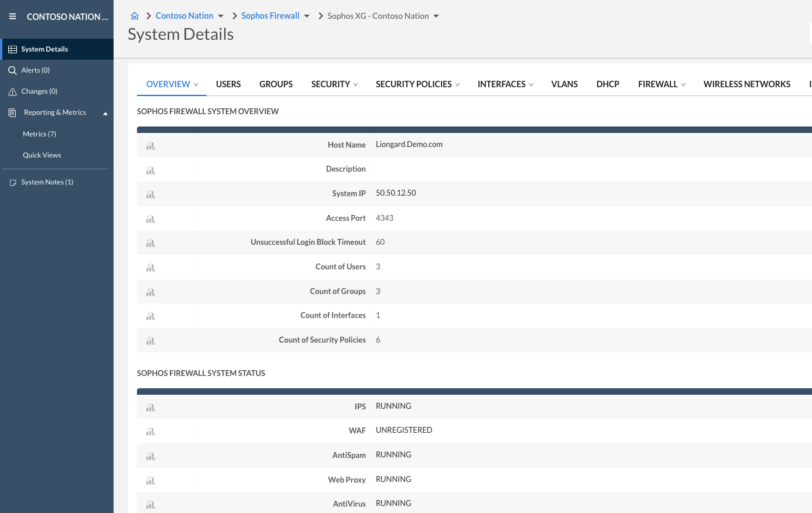Viewport: 812px width, 513px height.
Task: Open Sophos XG - Contoso Nation dropdown arrow
Action: pos(436,16)
